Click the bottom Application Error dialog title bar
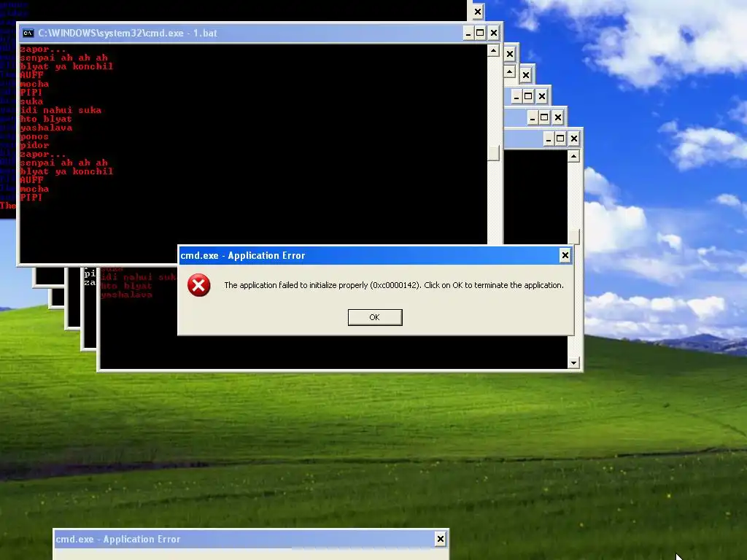This screenshot has width=747, height=560. click(251, 539)
